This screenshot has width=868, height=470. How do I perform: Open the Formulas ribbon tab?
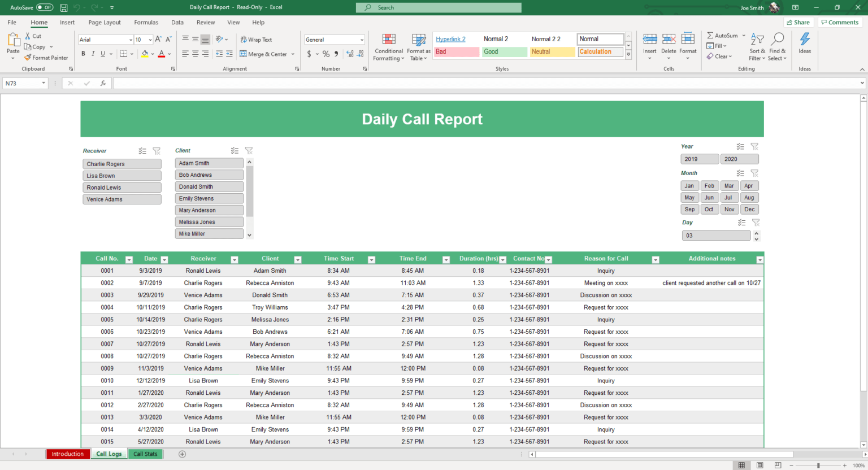pyautogui.click(x=146, y=22)
